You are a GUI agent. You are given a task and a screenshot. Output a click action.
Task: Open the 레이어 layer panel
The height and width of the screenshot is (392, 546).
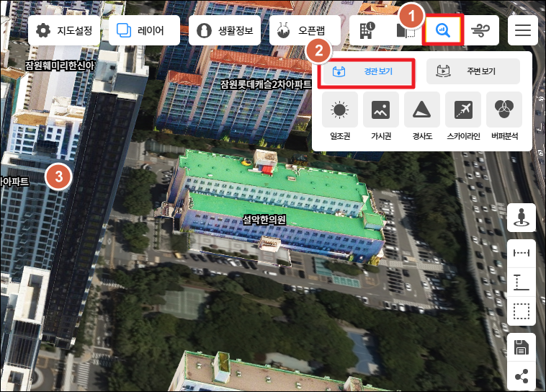pos(144,31)
